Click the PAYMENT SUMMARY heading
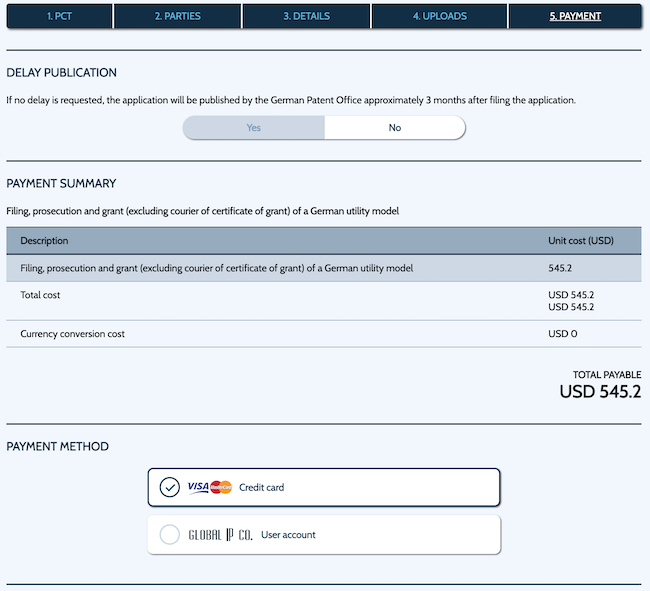This screenshot has height=591, width=650. point(61,183)
